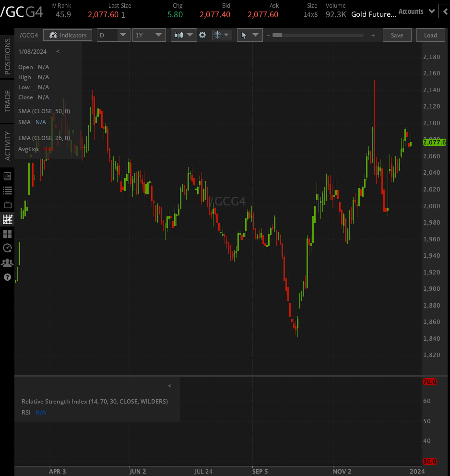Open the TV media sidebar icon
Screen dimensions: 450x476
point(7,204)
